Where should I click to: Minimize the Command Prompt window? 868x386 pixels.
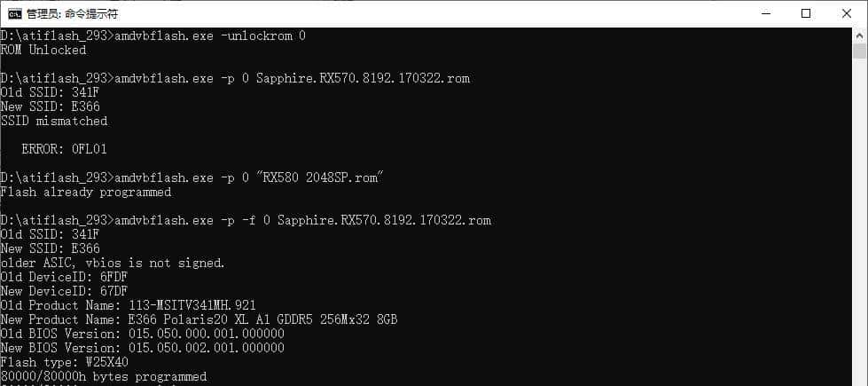tap(765, 13)
